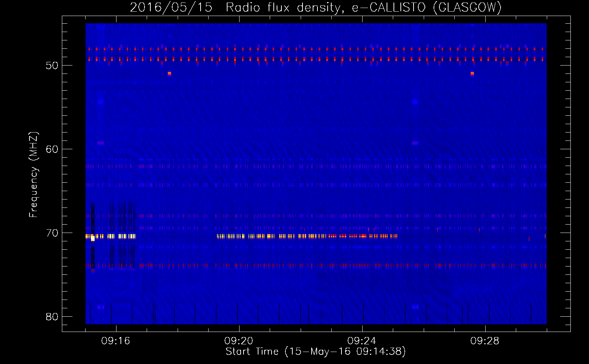Click the 09:24 time tick label
Image resolution: width=589 pixels, height=364 pixels.
pos(362,341)
